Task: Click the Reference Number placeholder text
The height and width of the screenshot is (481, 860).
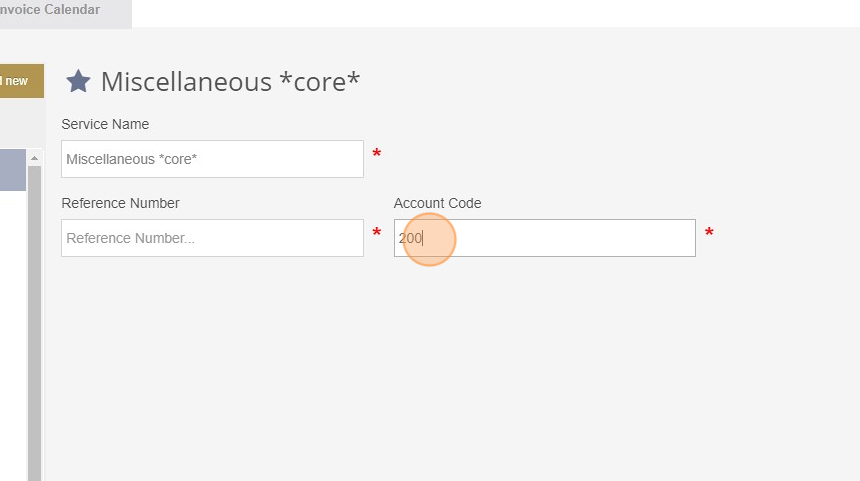Action: (131, 238)
